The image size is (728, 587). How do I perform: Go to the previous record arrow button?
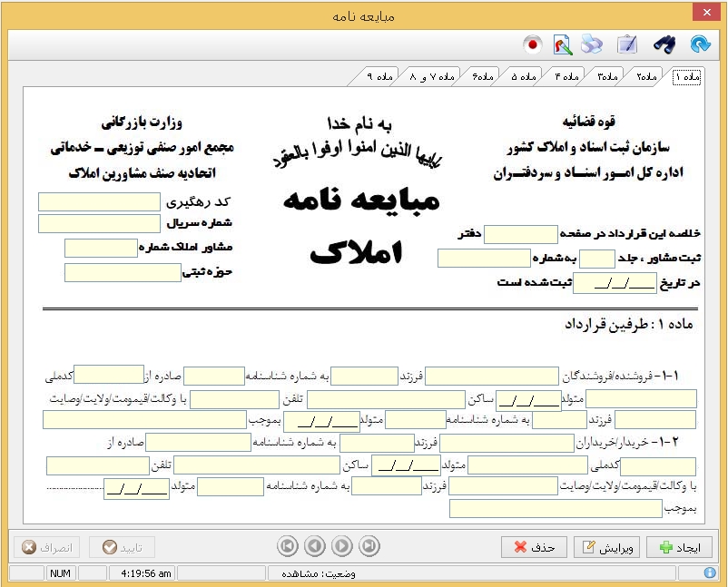coord(315,546)
